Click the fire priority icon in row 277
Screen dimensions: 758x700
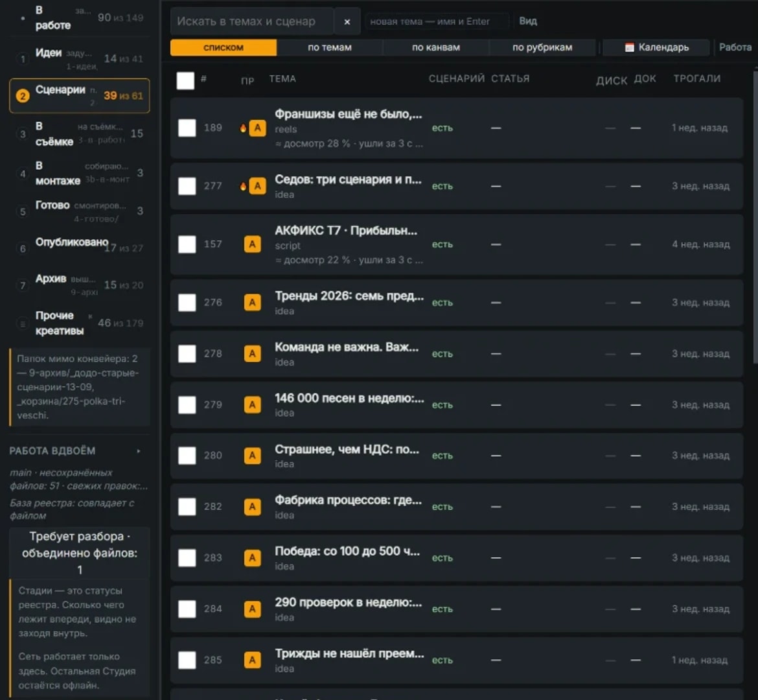pos(243,186)
